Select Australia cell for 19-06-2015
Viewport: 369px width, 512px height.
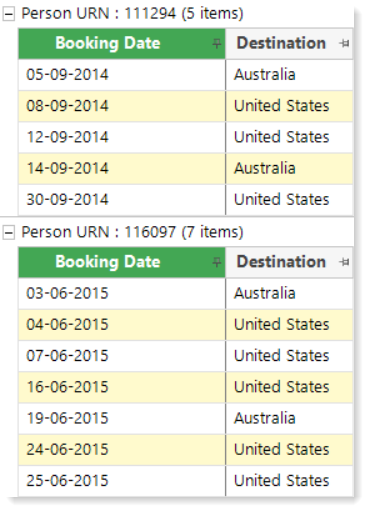click(x=289, y=419)
